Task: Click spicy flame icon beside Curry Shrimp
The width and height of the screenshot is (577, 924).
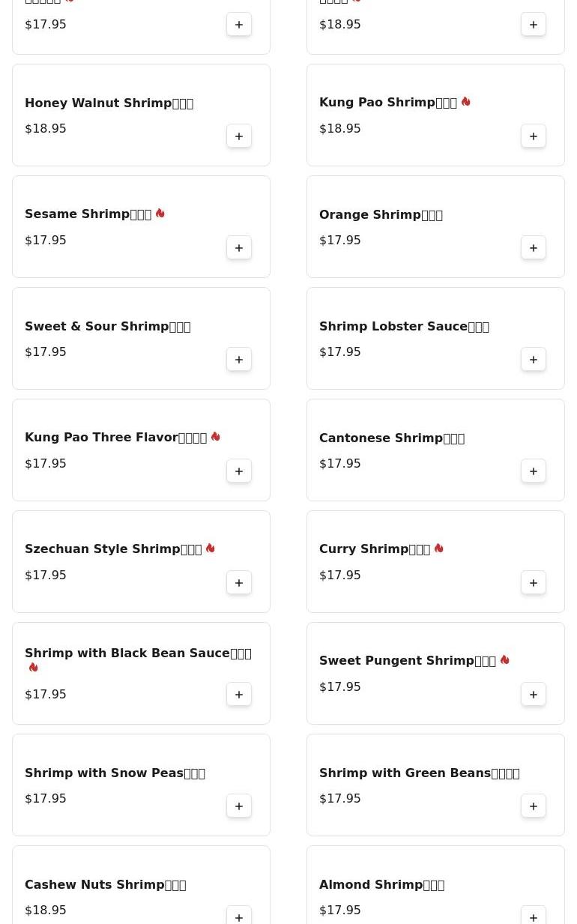Action: (439, 549)
